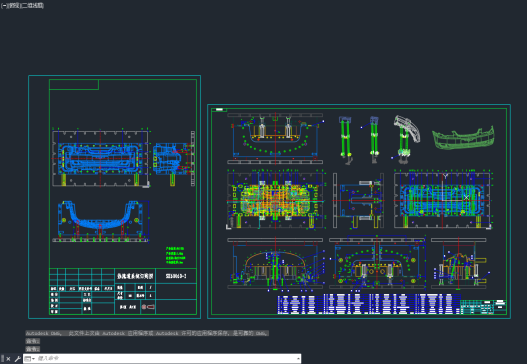Select the blue parts list table

[369, 304]
